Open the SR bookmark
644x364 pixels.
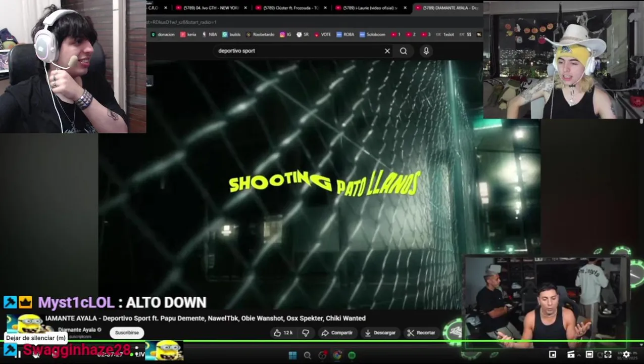pos(303,34)
